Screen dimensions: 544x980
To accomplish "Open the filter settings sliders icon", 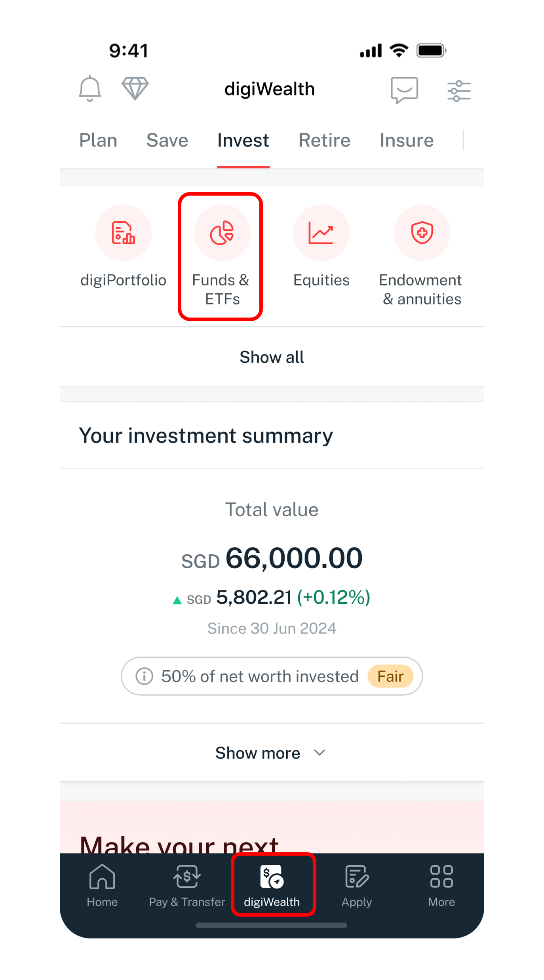I will click(x=459, y=91).
